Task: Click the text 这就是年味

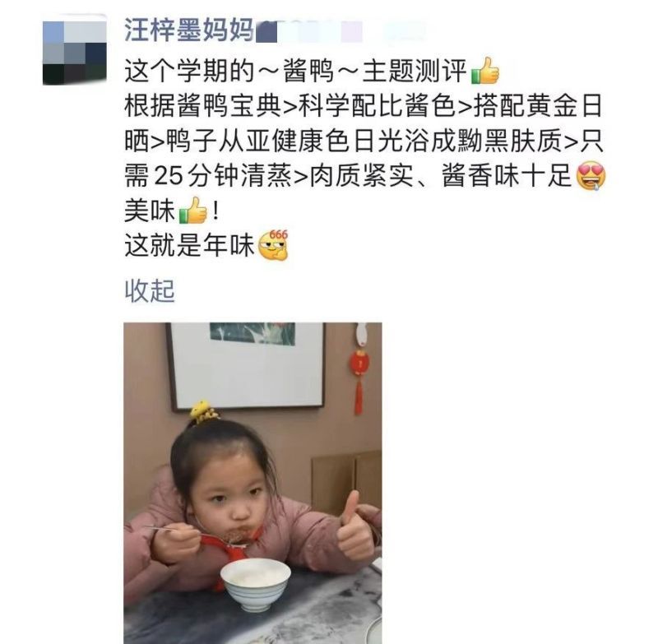Action: pyautogui.click(x=190, y=245)
